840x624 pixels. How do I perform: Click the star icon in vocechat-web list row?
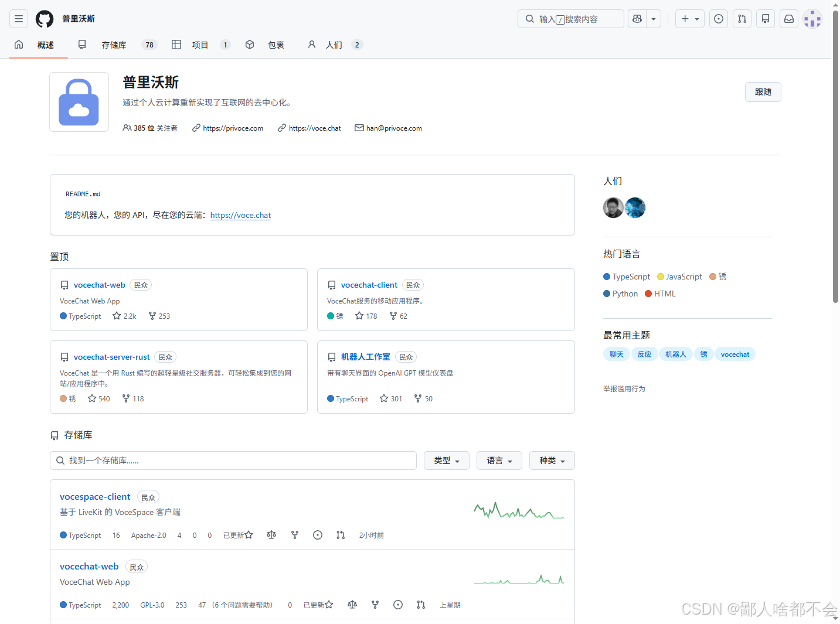pyautogui.click(x=329, y=605)
